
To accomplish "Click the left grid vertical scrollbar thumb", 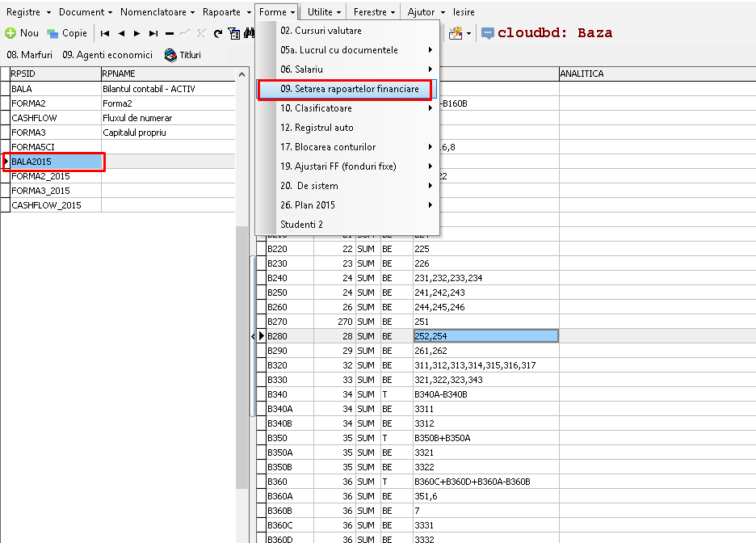I will (242, 357).
